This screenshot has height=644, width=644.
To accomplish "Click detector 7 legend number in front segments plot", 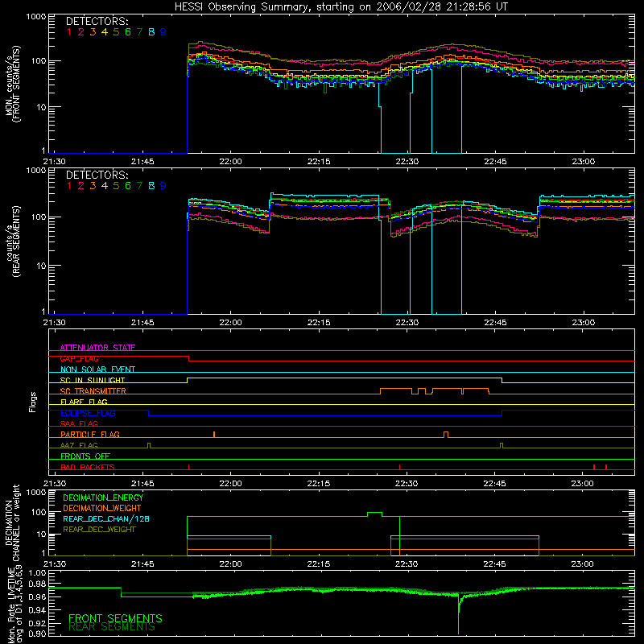I will [139, 32].
